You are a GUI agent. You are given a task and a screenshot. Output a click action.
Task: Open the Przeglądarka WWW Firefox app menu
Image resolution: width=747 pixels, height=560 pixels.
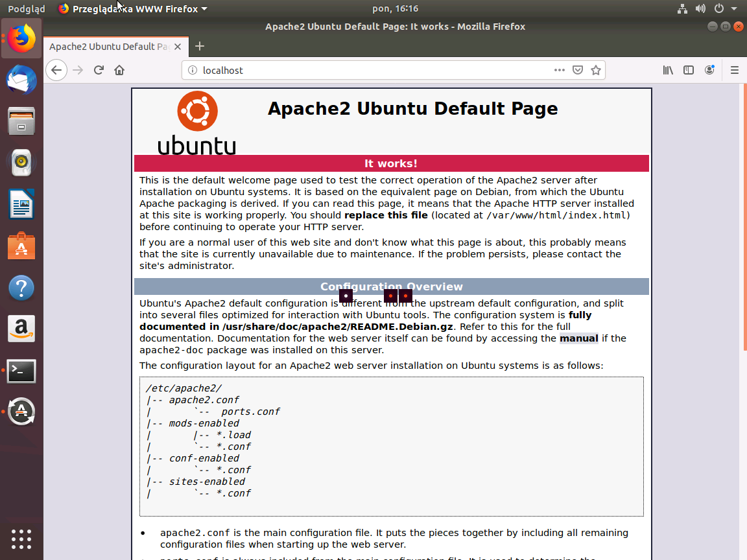[133, 8]
